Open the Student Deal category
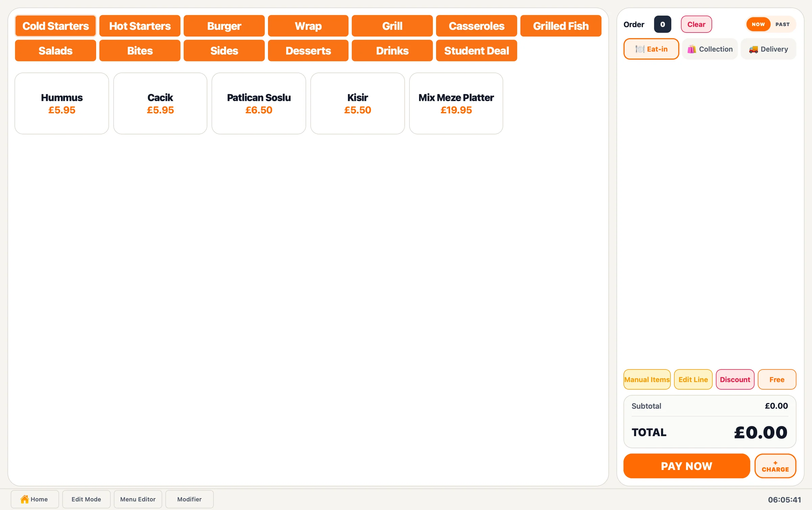The width and height of the screenshot is (812, 510). [x=476, y=50]
